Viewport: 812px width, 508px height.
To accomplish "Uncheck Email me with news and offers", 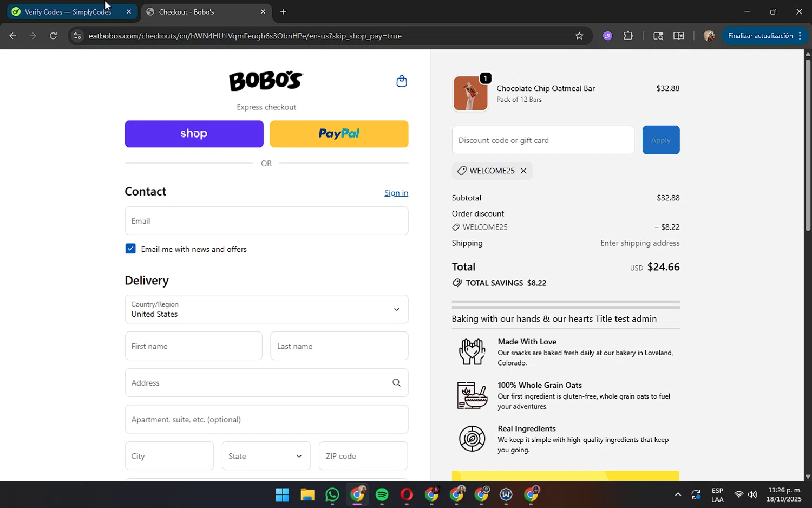I will click(x=130, y=249).
